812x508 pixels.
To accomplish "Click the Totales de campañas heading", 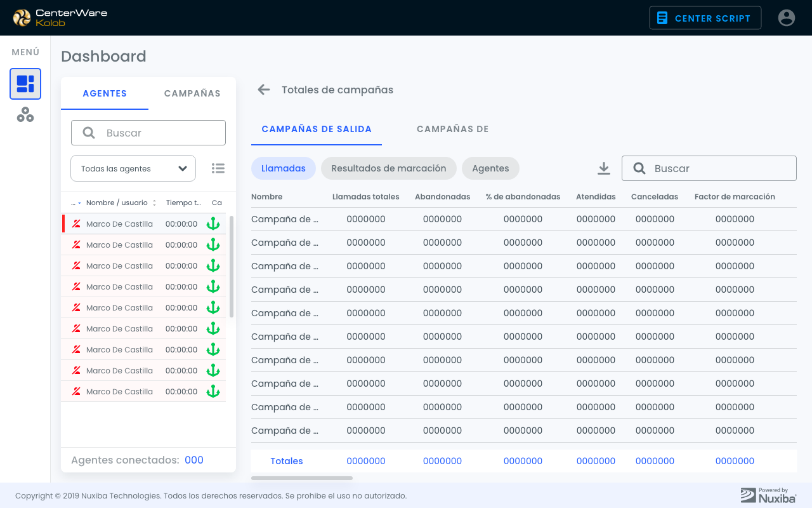I will point(337,90).
